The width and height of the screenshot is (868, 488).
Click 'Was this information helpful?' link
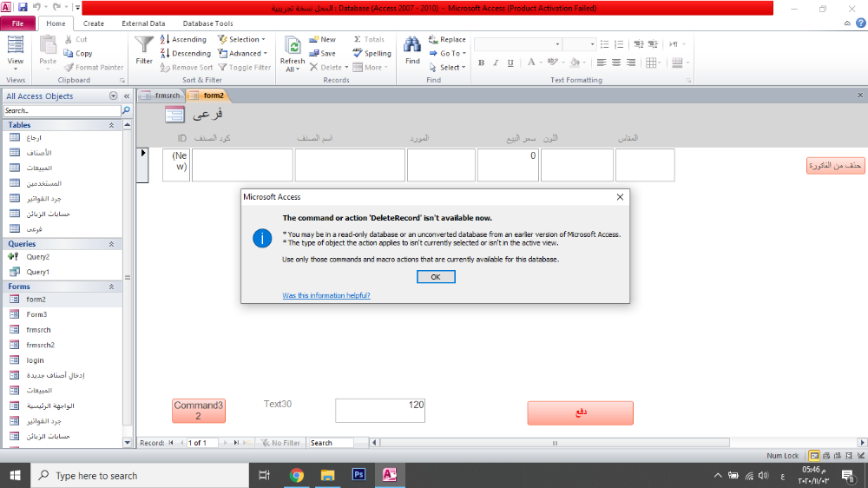[x=326, y=295]
